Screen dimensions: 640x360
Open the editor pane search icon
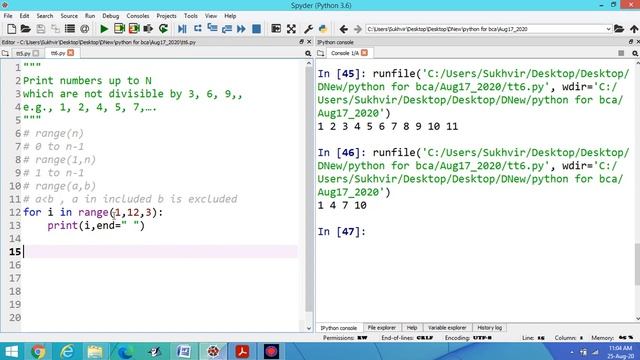tap(308, 53)
